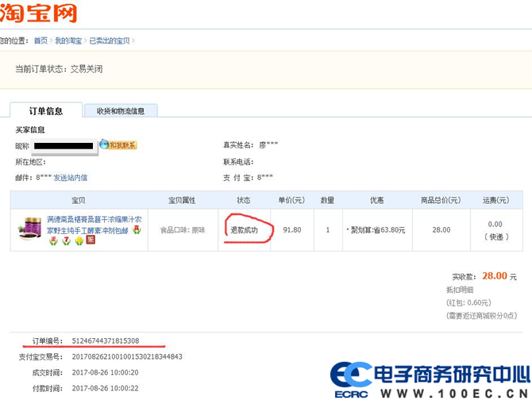The height and width of the screenshot is (400, 532).
Task: Open 已卖出的宝贝 breadcrumb link
Action: 110,40
